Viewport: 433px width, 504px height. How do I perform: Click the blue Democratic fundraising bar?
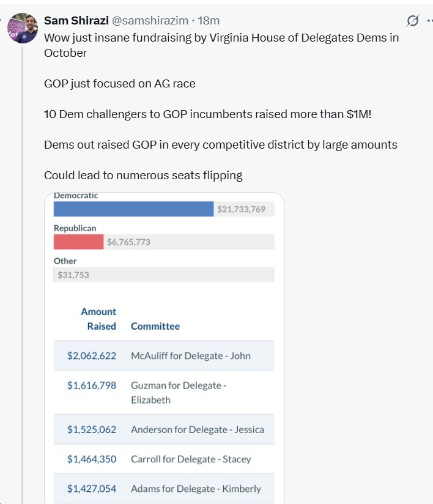(133, 209)
